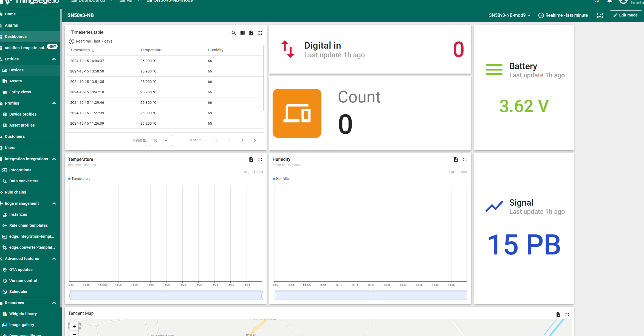The height and width of the screenshot is (336, 644).
Task: Collapse the Entities sidebar section
Action: pyautogui.click(x=54, y=59)
